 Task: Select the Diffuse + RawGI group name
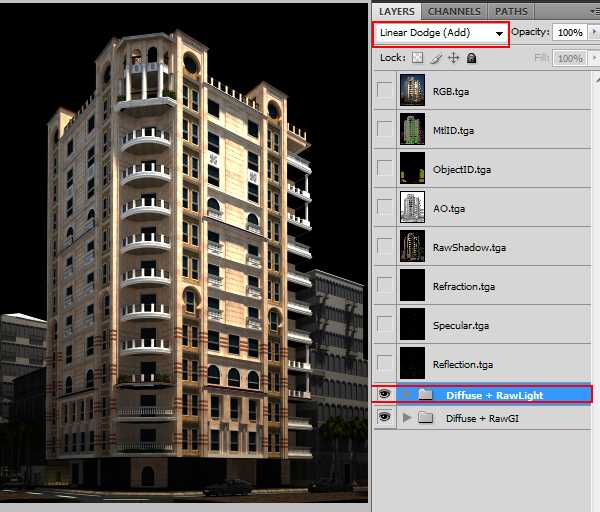(483, 419)
